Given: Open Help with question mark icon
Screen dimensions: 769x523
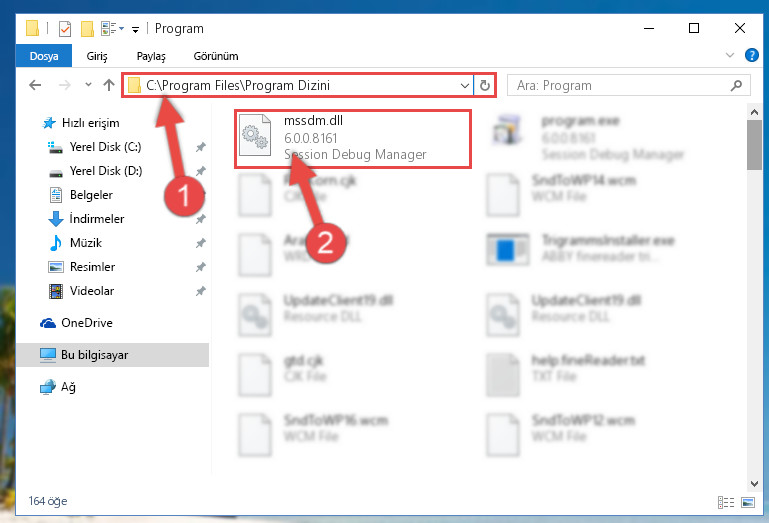Looking at the screenshot, I should coord(751,55).
